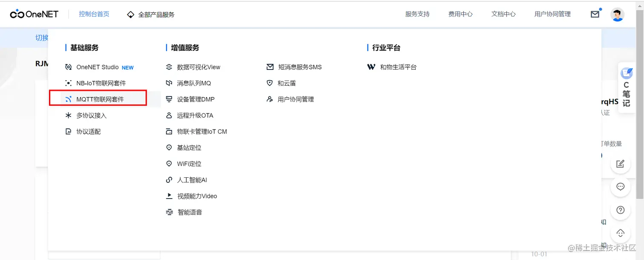The height and width of the screenshot is (260, 644).
Task: Open 基站定位 service
Action: pyautogui.click(x=189, y=147)
